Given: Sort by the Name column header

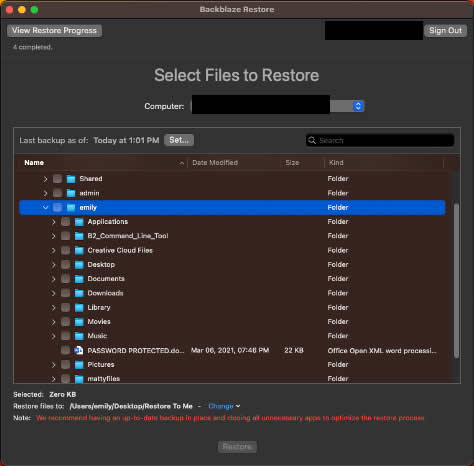Looking at the screenshot, I should (34, 163).
